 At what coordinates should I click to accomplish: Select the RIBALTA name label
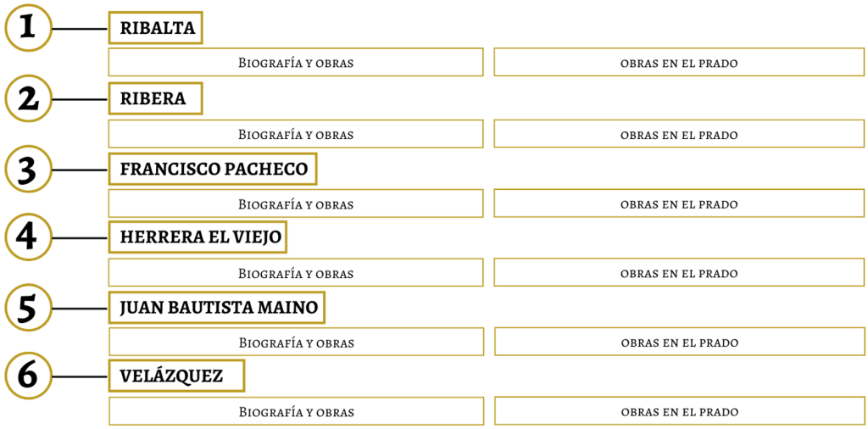pos(157,28)
